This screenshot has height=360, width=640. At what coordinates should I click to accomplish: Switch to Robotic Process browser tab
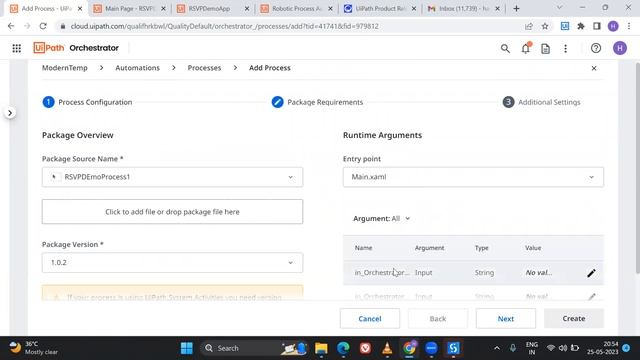297,8
